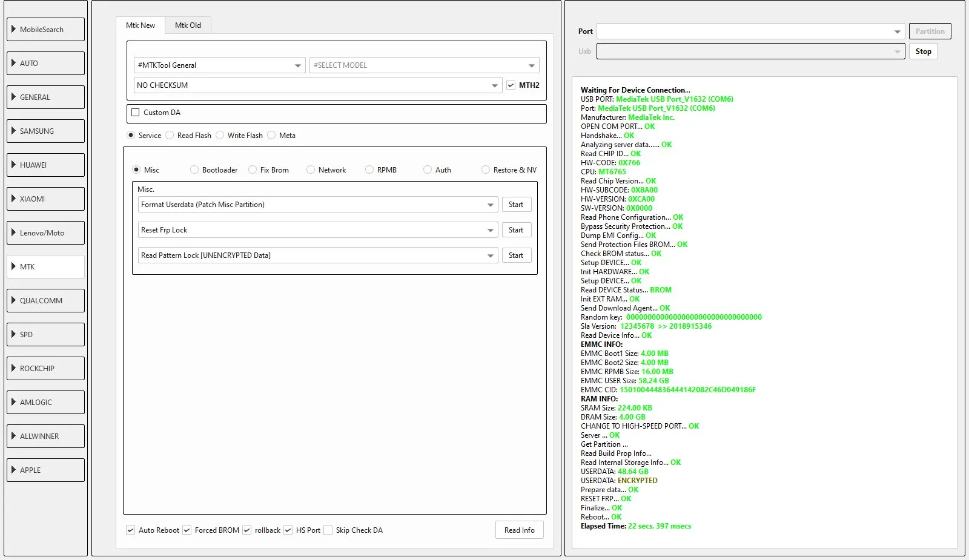Open the HUAWEI sidebar section
This screenshot has width=969, height=560.
tap(45, 165)
